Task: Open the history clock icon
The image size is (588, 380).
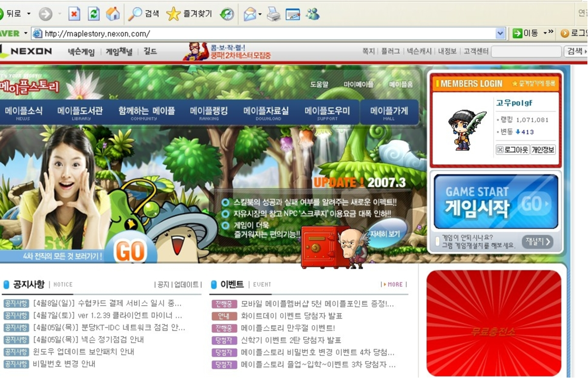Action: pos(227,14)
